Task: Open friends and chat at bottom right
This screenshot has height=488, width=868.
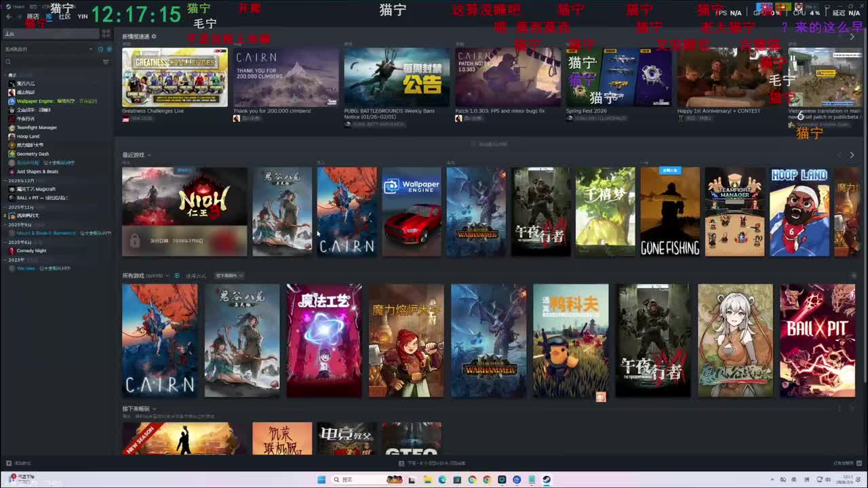Action: point(848,464)
